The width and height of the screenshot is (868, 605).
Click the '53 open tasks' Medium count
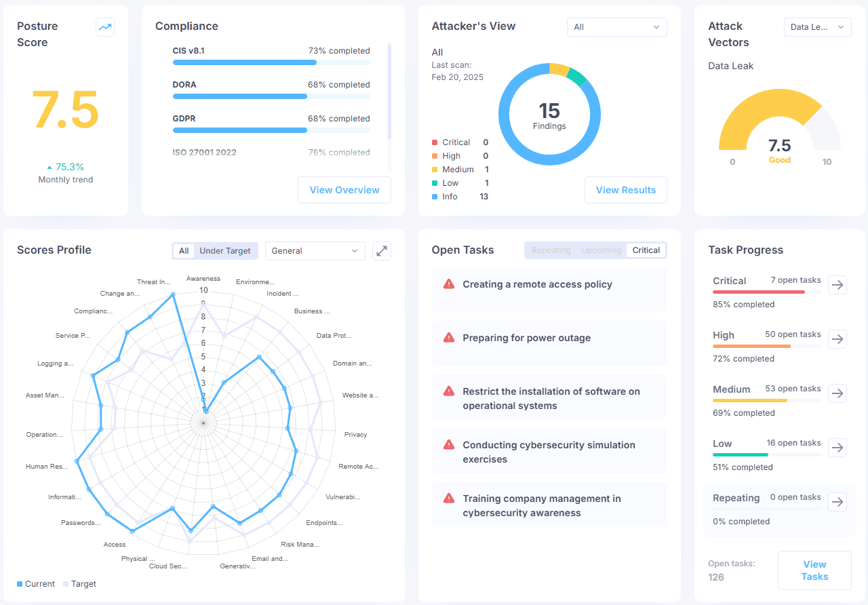point(793,389)
